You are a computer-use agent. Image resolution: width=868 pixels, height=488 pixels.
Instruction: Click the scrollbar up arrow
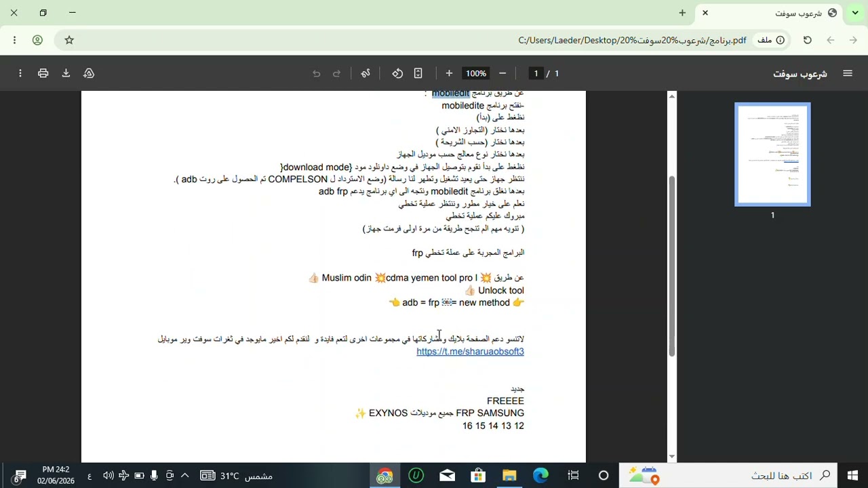point(672,96)
